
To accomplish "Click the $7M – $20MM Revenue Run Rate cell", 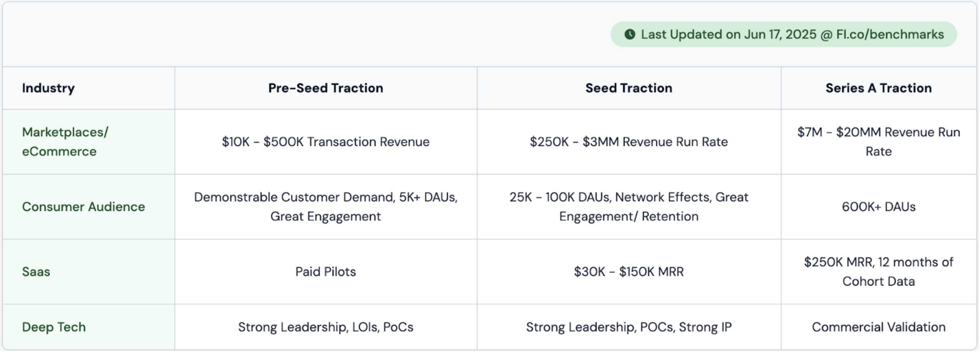I will pyautogui.click(x=878, y=142).
